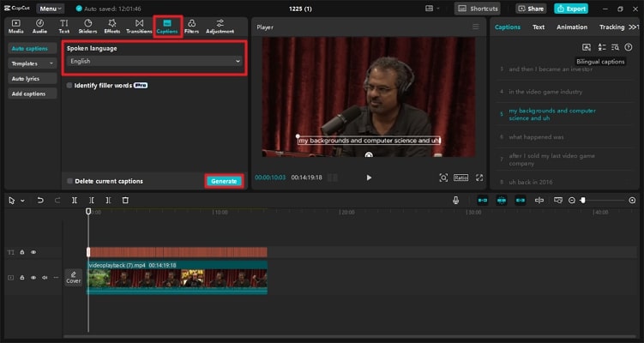The width and height of the screenshot is (644, 343).
Task: Toggle auto snapping in timeline toolbar
Action: pos(502,200)
